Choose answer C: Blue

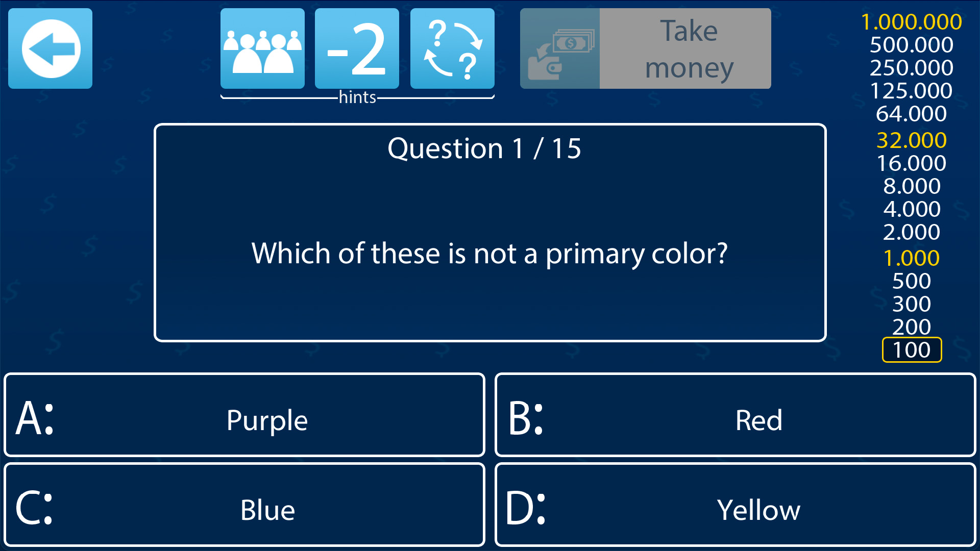tap(244, 505)
